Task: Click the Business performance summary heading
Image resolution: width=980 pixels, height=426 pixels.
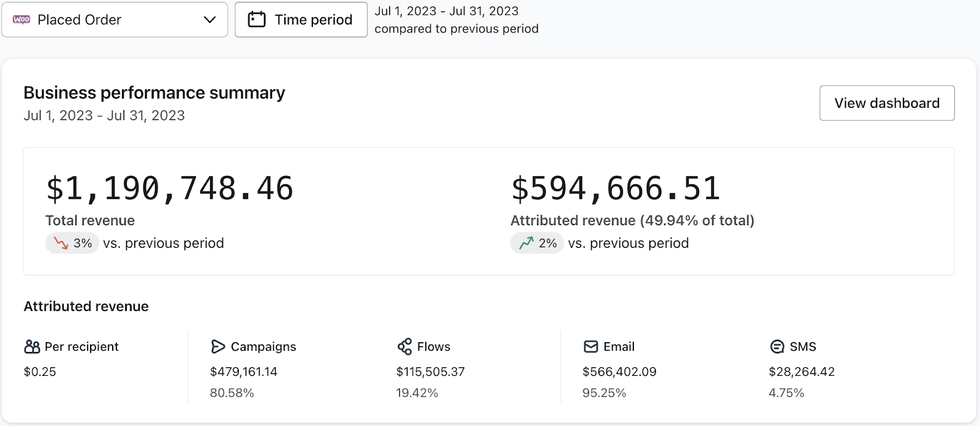Action: coord(154,92)
